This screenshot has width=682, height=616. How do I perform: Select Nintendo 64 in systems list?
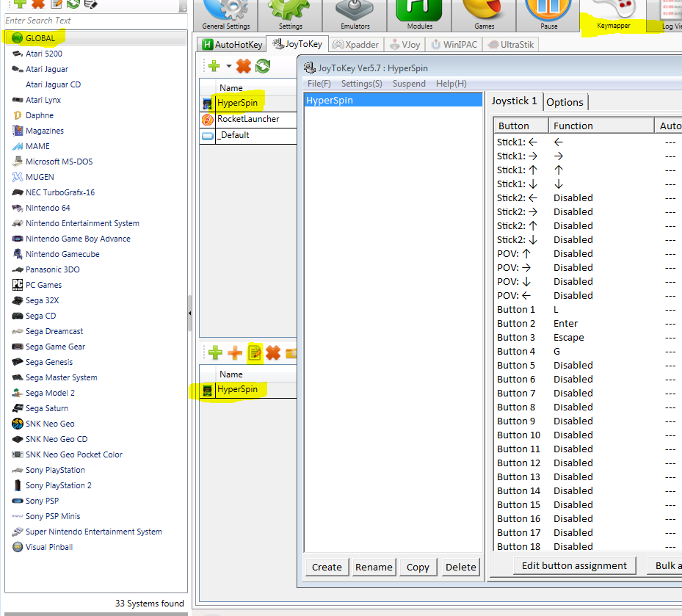pos(48,208)
